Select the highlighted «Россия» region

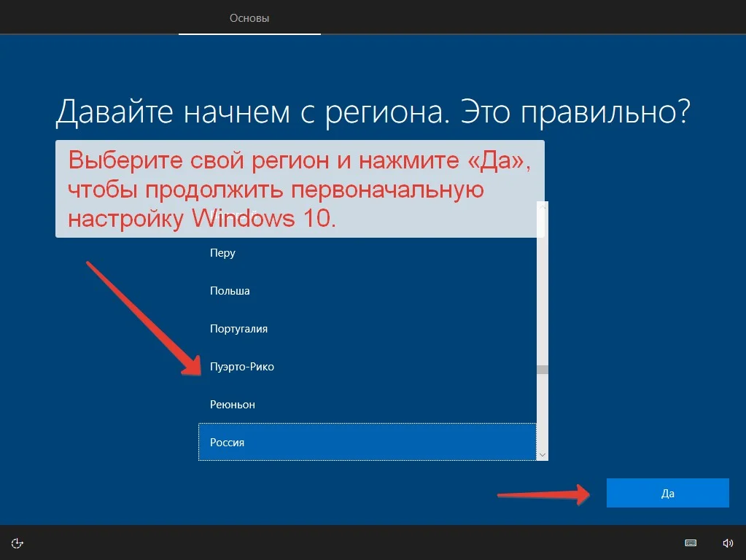368,442
